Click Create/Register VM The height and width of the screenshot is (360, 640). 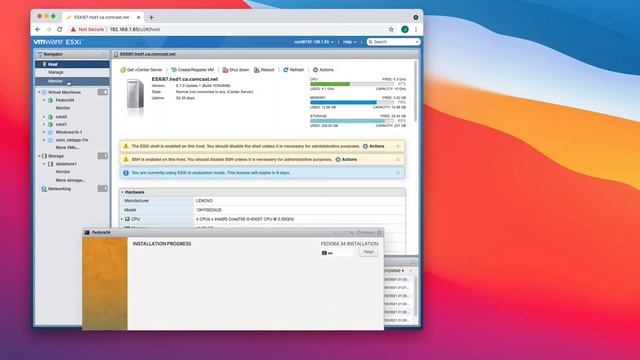(193, 70)
